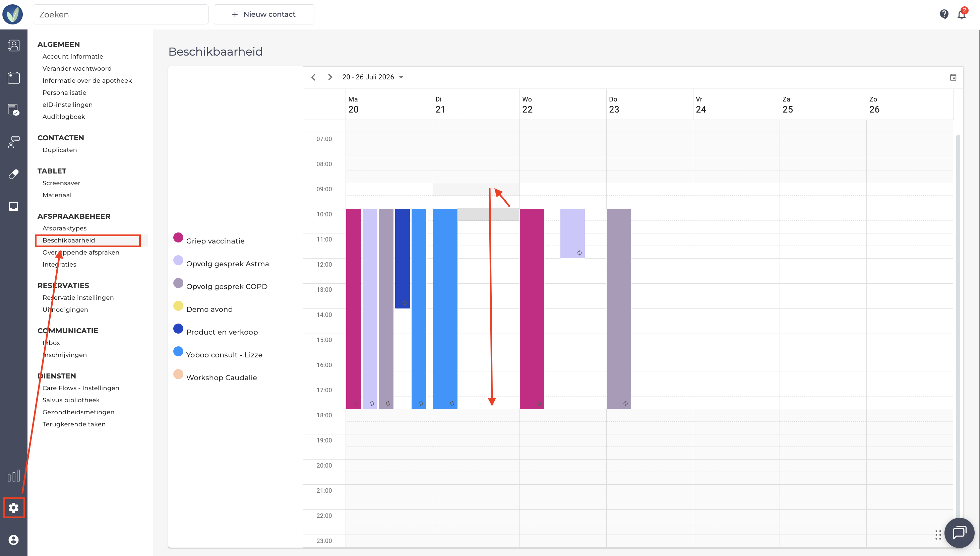The height and width of the screenshot is (556, 980).
Task: Open the contacts icon in sidebar
Action: 14,46
